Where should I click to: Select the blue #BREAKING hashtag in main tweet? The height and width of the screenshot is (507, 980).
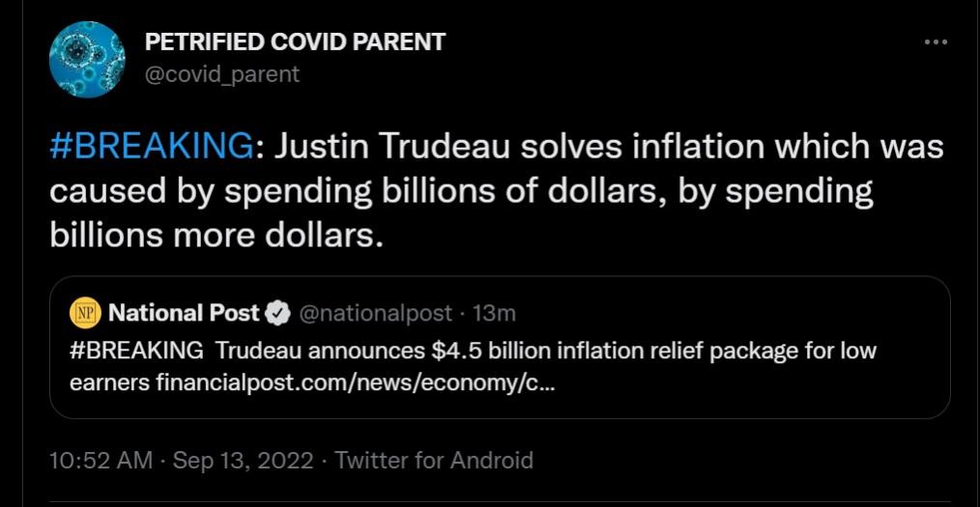pos(151,147)
